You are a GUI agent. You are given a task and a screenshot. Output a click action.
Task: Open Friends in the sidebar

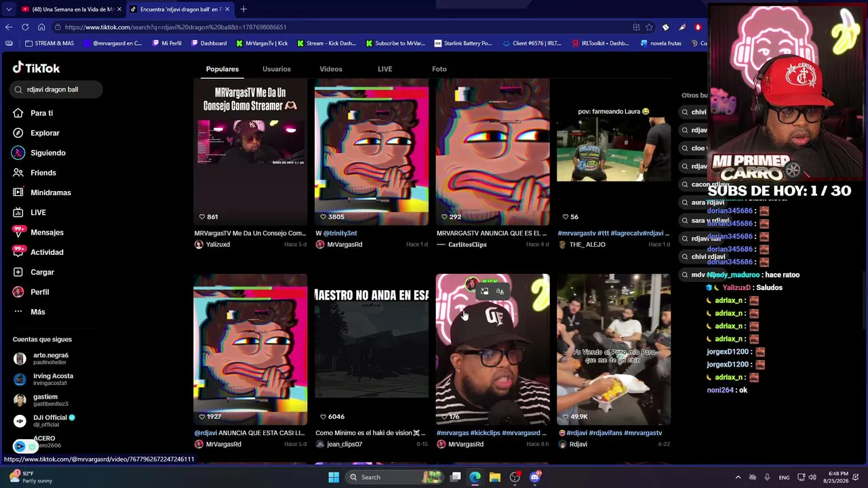(43, 173)
